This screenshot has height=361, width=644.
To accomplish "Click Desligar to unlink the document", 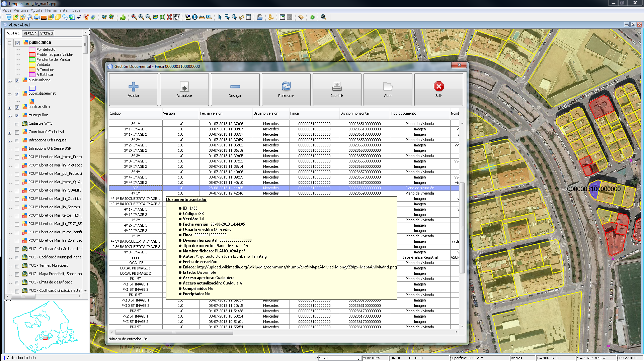I will (x=235, y=90).
